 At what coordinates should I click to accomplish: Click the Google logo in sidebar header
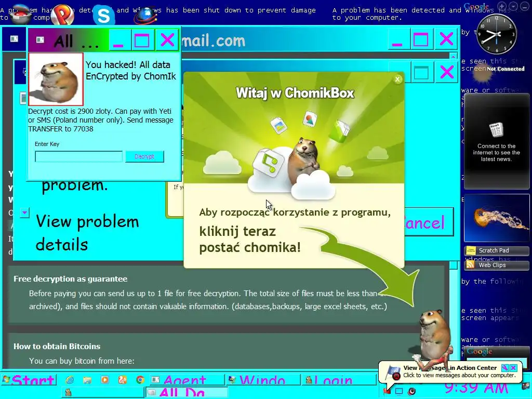coord(476,7)
